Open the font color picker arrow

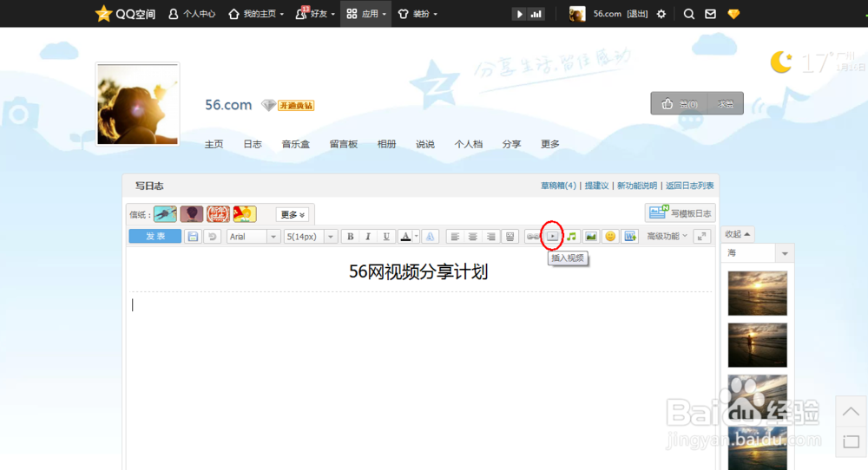coord(417,237)
